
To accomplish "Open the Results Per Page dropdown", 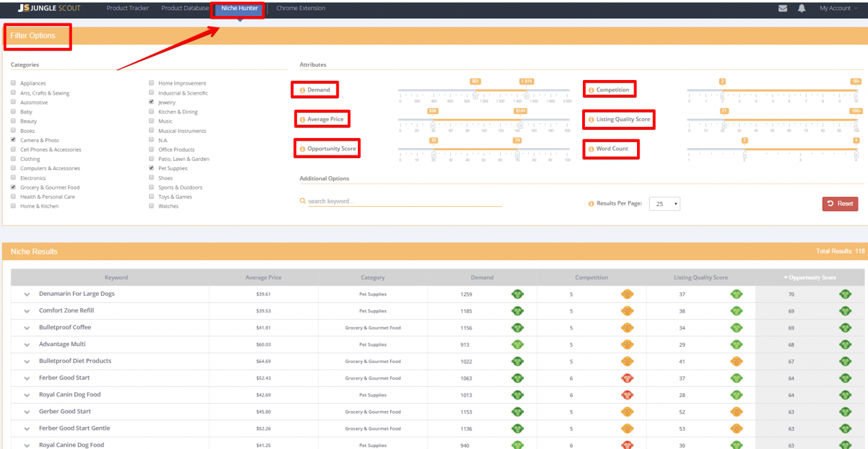I will point(664,204).
